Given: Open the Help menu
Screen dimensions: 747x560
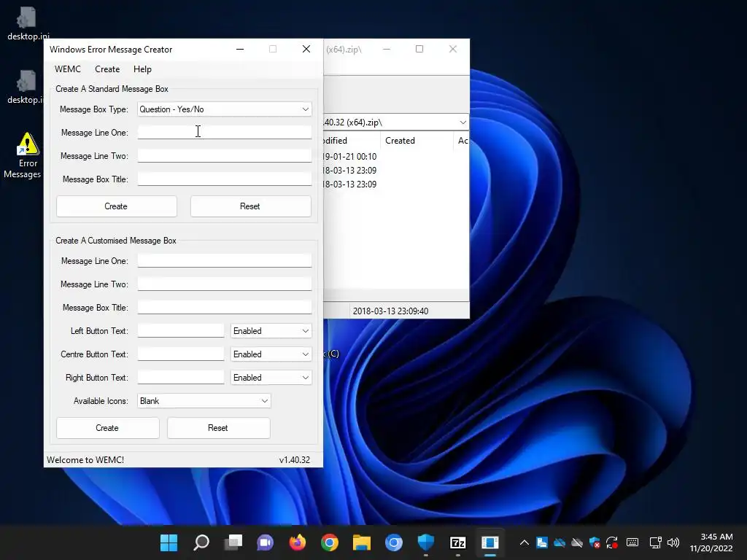Looking at the screenshot, I should point(142,69).
